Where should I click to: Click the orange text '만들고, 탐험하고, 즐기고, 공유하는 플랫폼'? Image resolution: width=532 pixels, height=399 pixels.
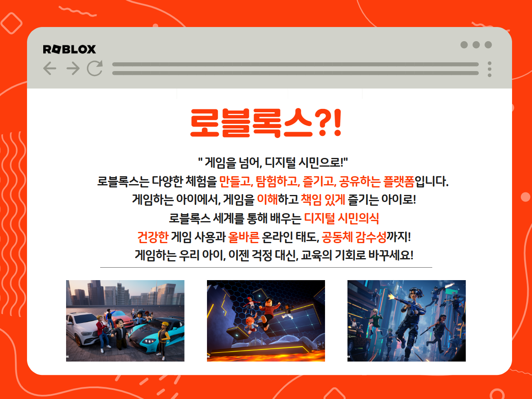317,181
